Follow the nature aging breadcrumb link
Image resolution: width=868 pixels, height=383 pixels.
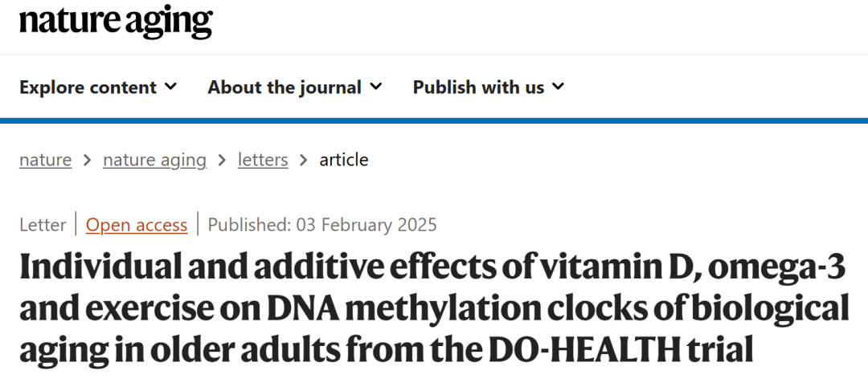point(154,160)
